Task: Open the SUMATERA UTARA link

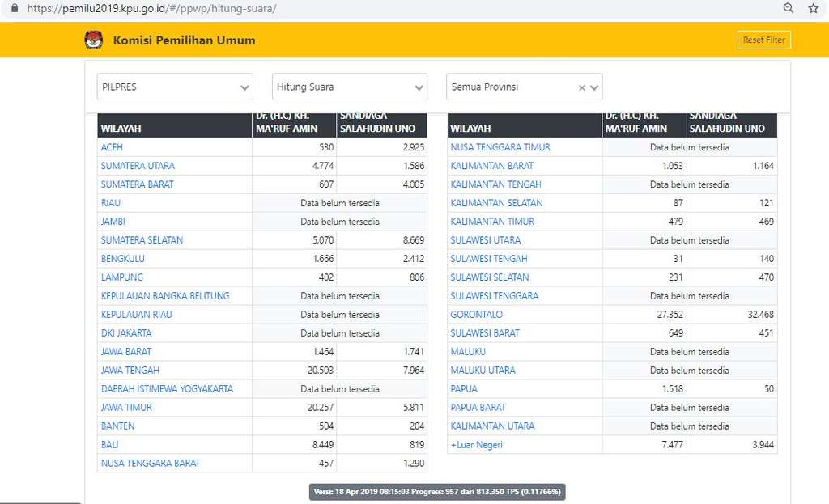Action: 138,166
